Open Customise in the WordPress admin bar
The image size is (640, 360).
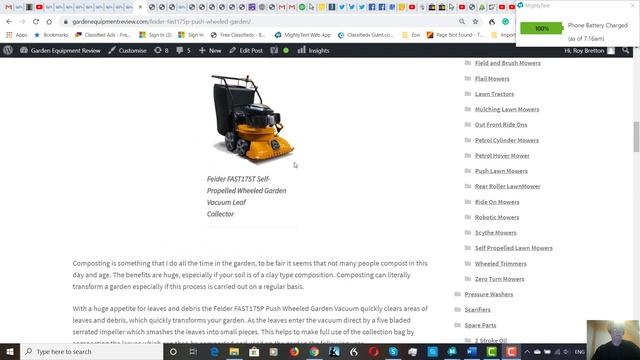[x=127, y=51]
